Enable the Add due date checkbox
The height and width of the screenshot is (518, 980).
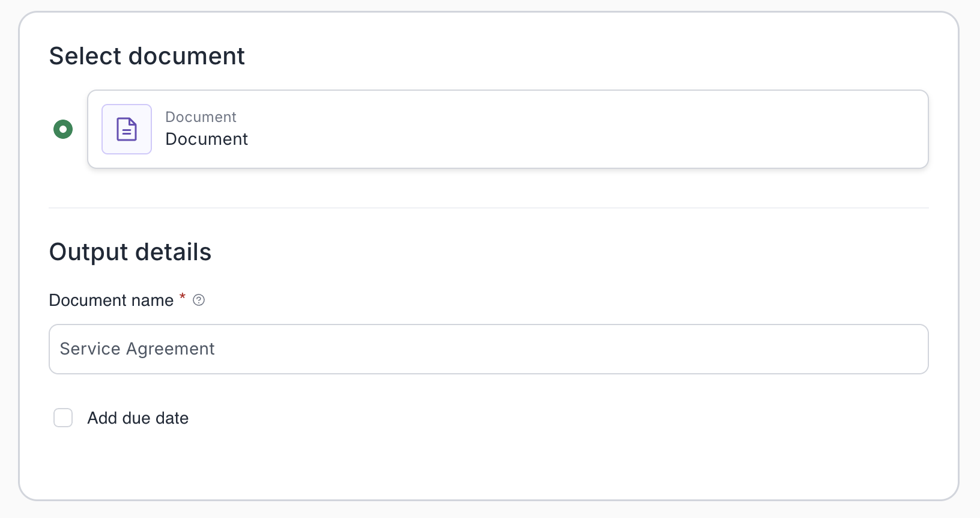tap(63, 418)
